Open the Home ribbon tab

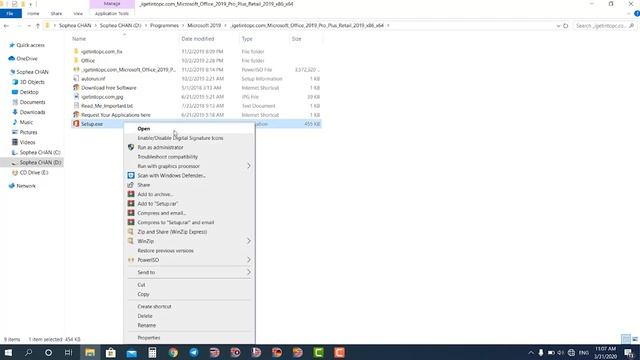33,13
